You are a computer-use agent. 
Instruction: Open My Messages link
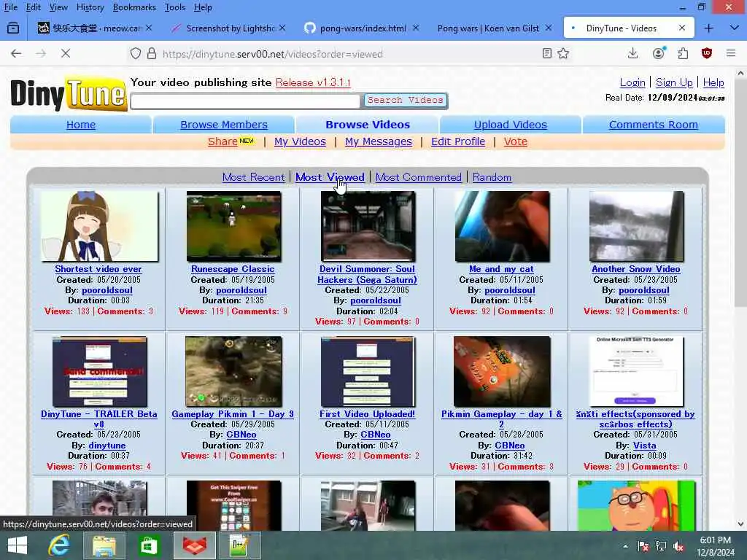(379, 141)
